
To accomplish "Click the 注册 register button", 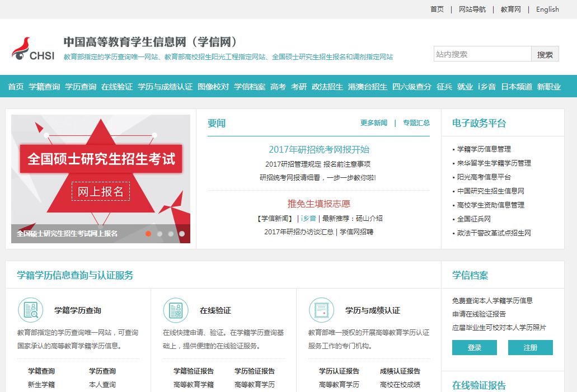I will point(530,347).
